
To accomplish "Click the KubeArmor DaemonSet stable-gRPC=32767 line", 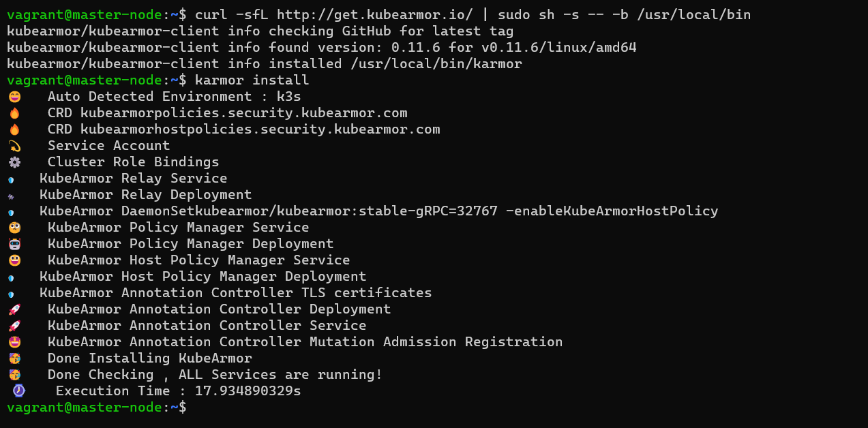I will tap(378, 211).
